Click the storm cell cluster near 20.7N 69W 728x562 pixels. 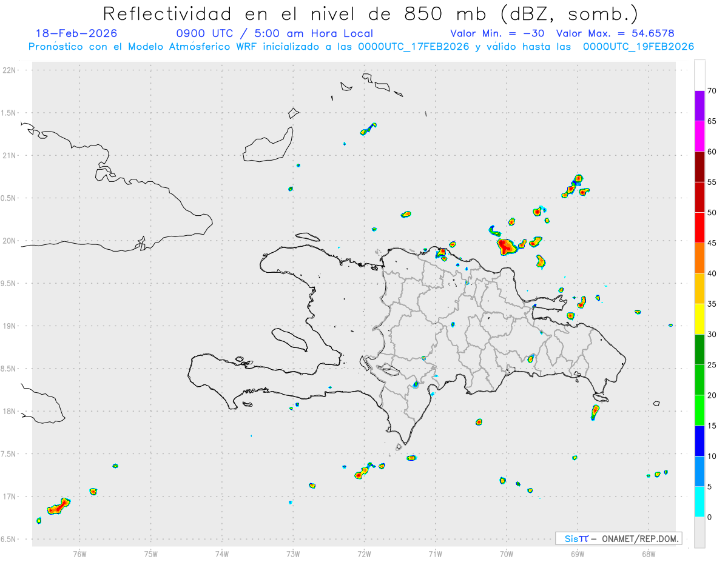pyautogui.click(x=575, y=186)
